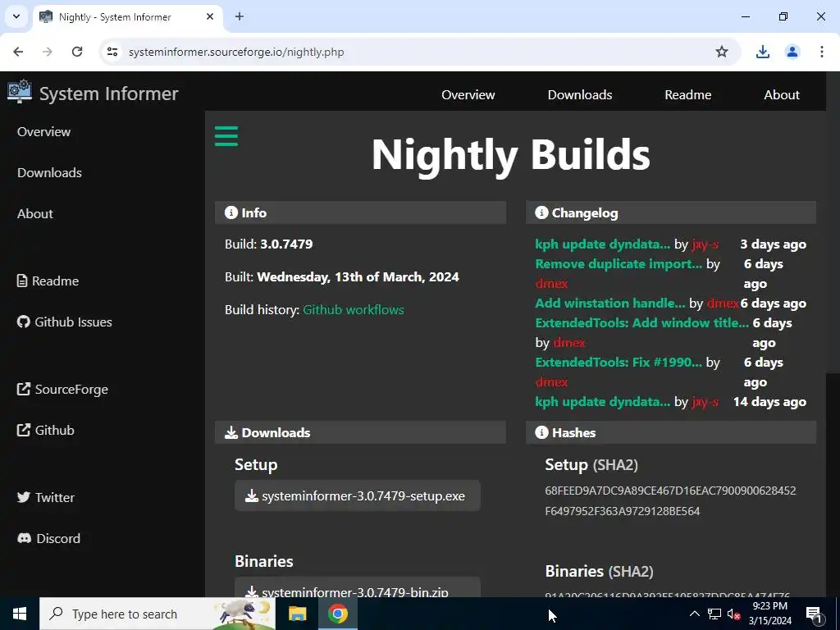View site information icon in address bar
Screen dimensions: 840x630
pos(112,52)
